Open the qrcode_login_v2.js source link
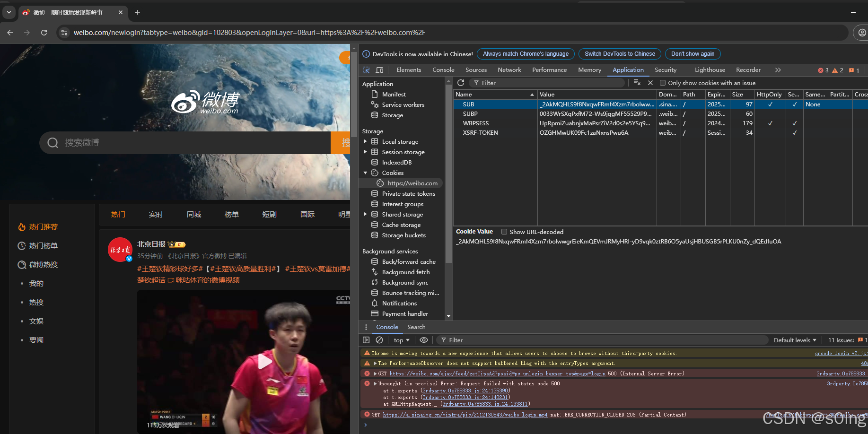 pos(841,353)
